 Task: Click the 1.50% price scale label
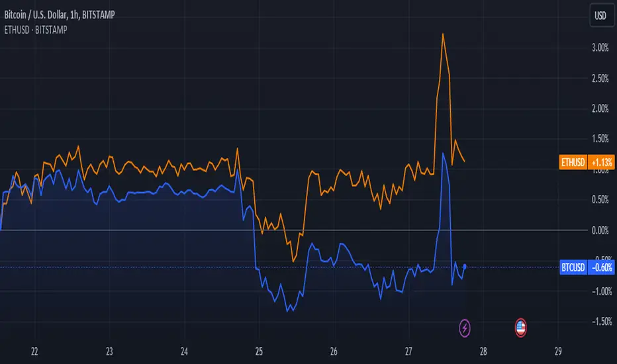point(600,138)
